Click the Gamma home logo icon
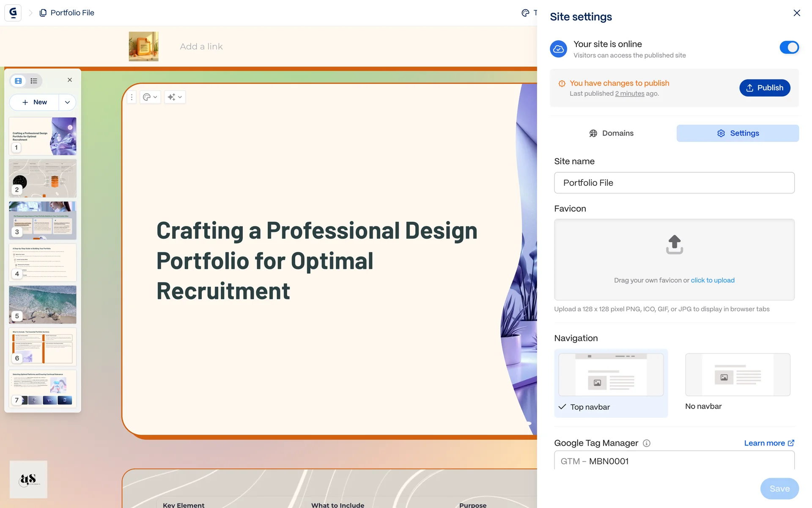 (x=13, y=13)
